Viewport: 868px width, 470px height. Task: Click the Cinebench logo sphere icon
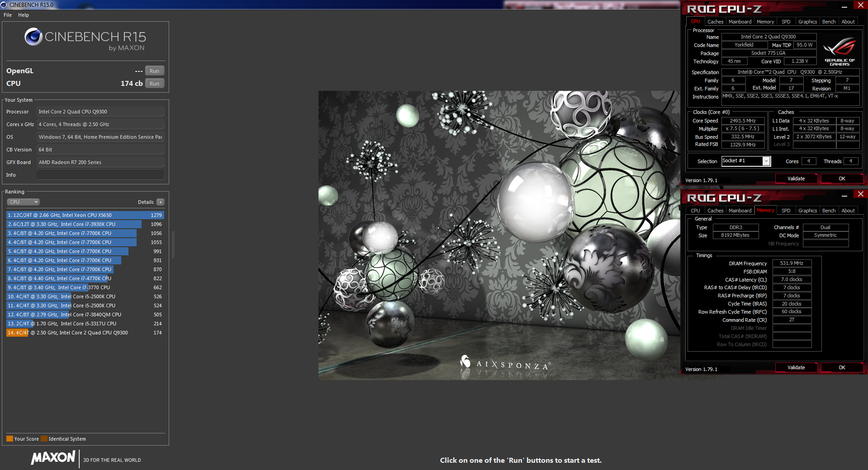(x=33, y=37)
